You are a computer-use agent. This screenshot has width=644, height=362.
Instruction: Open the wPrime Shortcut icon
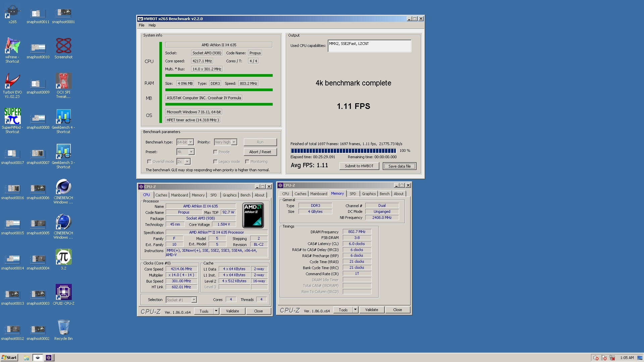[12, 50]
